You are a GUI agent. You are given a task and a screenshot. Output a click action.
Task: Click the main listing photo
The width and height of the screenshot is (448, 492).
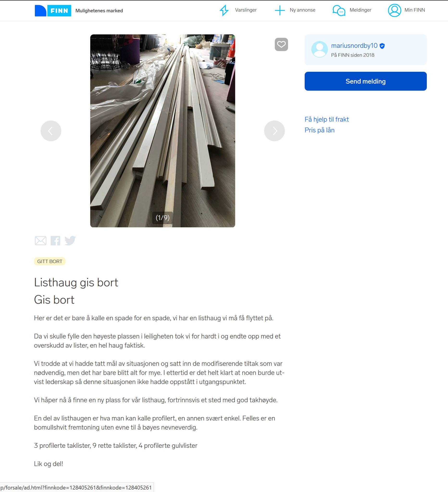click(x=163, y=131)
